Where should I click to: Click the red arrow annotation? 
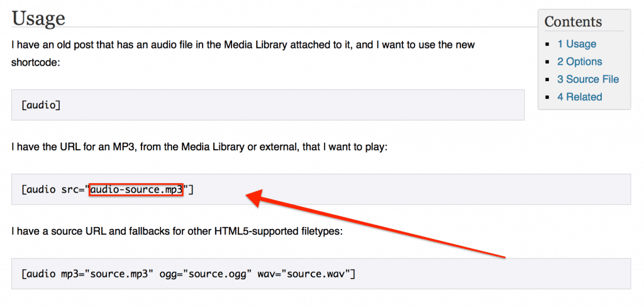(375, 223)
